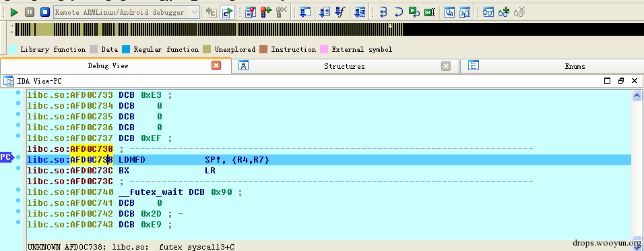
Task: Click the disassembly scrollbar up arrow
Action: [x=637, y=96]
